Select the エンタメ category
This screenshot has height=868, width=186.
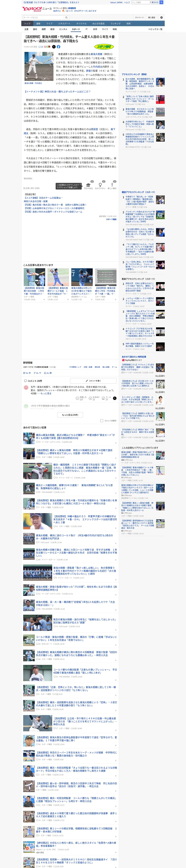pos(63,29)
